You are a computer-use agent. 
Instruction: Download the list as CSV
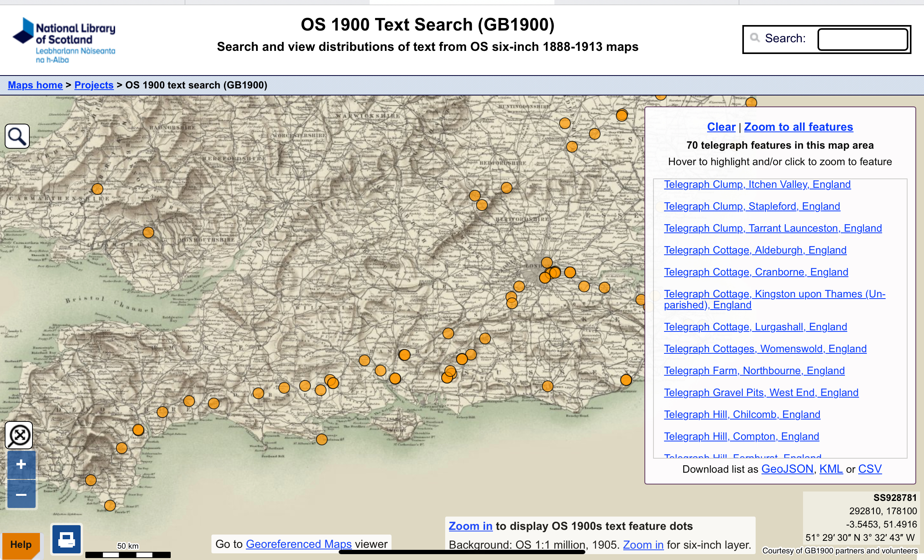[870, 469]
